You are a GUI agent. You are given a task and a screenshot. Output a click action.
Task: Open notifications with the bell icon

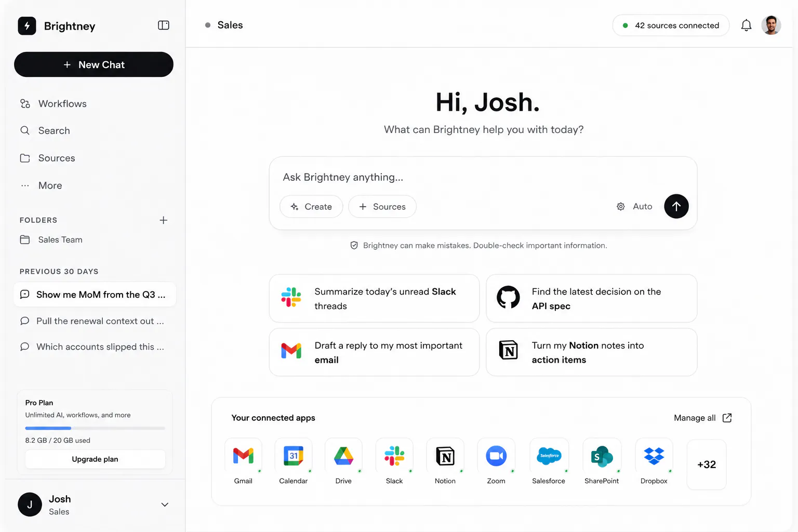pyautogui.click(x=746, y=25)
